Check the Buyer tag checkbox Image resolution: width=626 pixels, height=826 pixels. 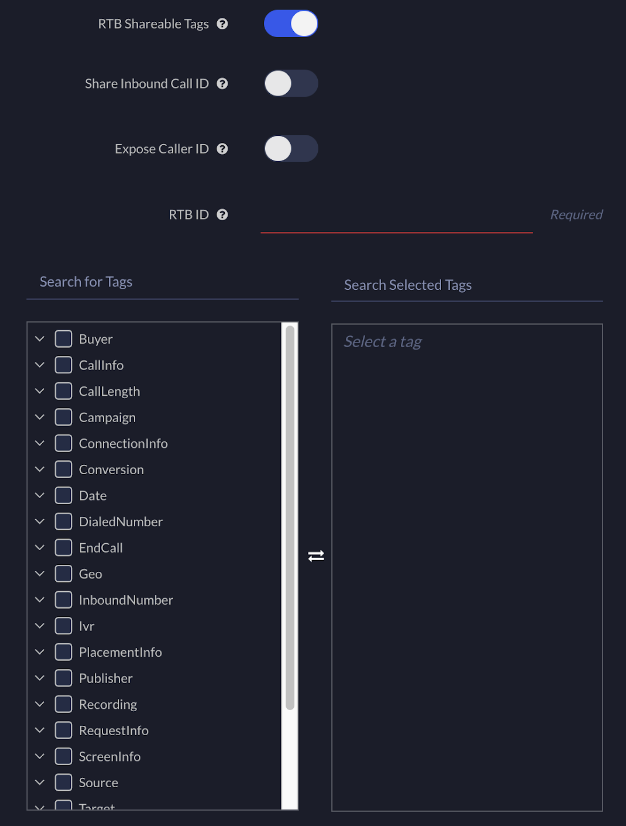click(x=62, y=339)
